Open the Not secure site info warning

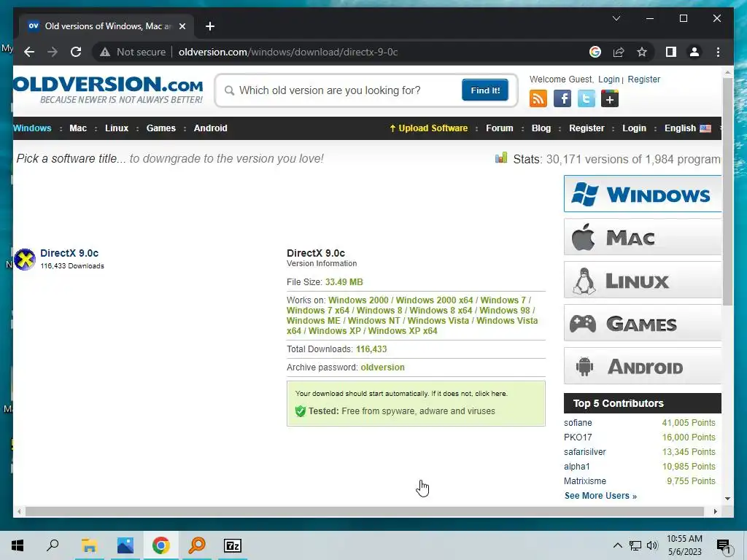[x=133, y=52]
